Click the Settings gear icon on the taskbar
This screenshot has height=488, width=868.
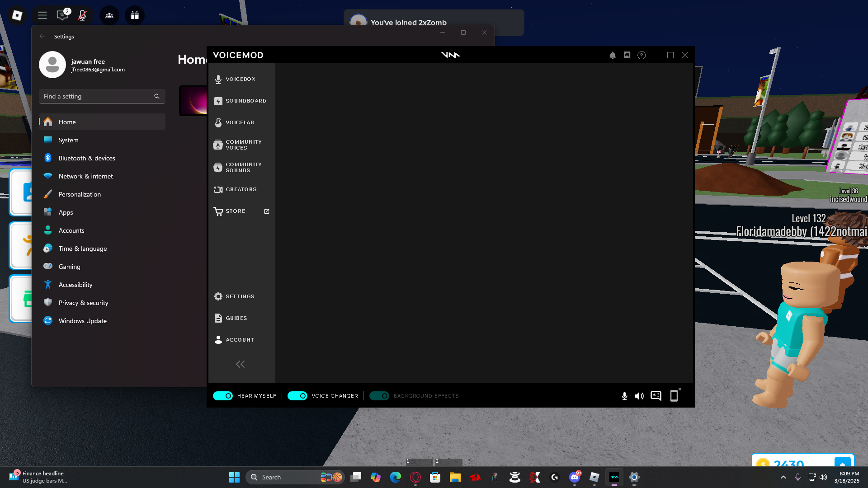coord(634,477)
